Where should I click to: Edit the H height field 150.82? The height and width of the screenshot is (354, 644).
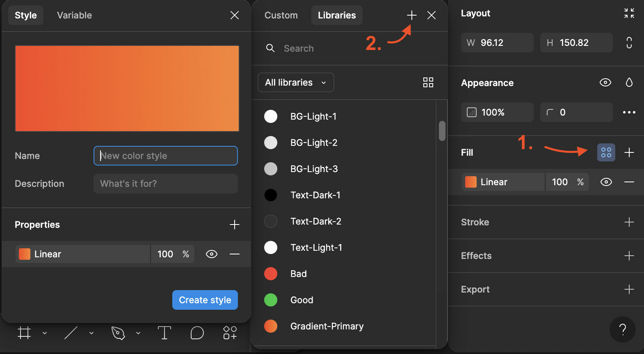coord(576,43)
